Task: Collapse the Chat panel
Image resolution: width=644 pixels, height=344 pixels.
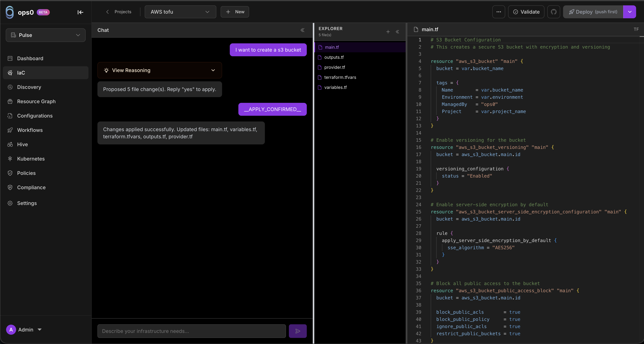Action: click(x=302, y=30)
